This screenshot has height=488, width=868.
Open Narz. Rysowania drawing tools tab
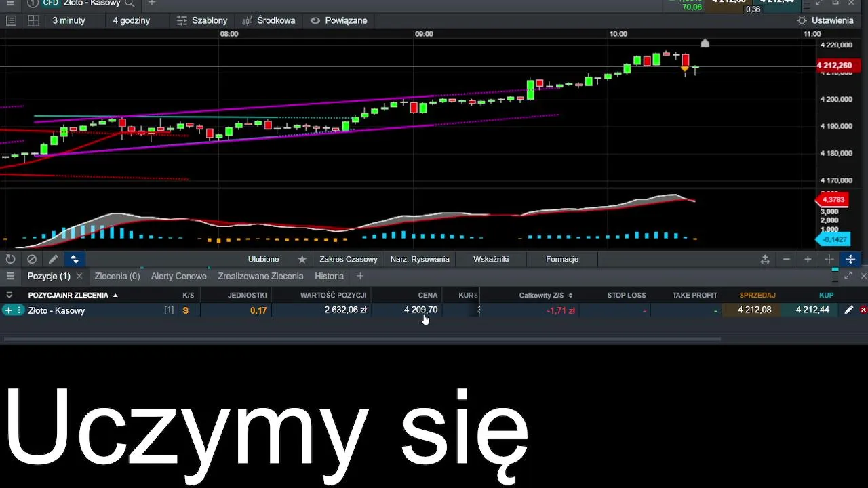point(420,259)
